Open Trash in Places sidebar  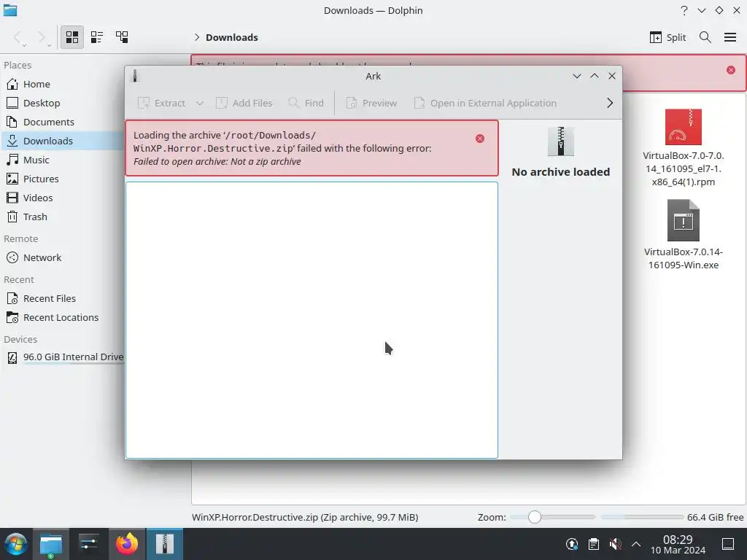pos(62,217)
